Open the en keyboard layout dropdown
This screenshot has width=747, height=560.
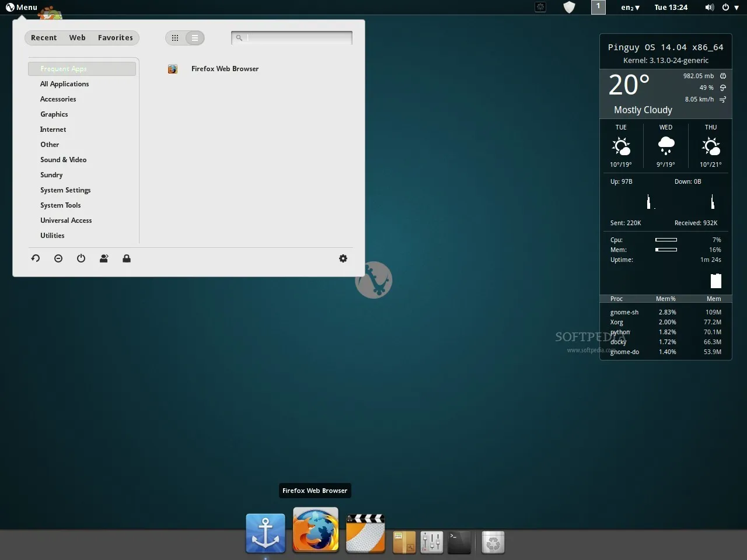[630, 8]
